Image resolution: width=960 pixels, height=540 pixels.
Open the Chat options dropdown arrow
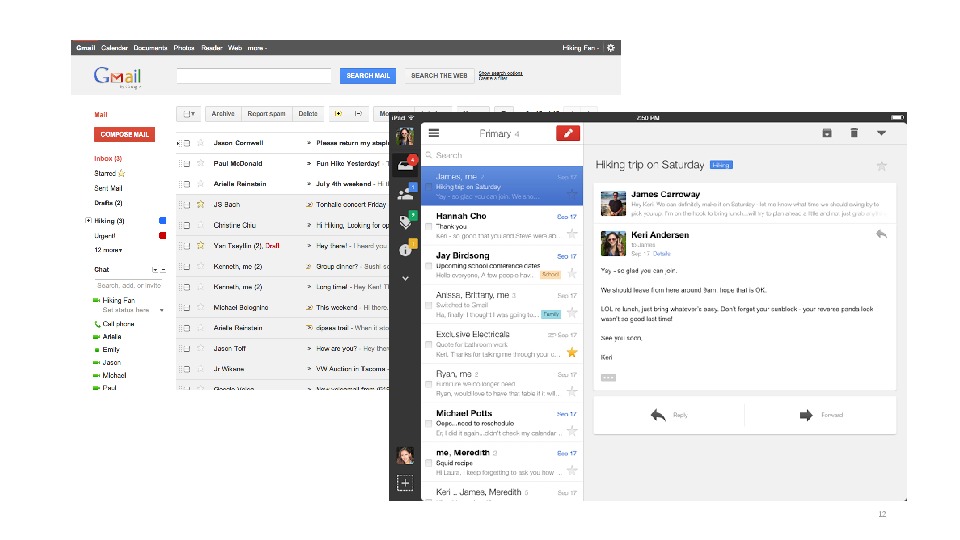pos(155,270)
